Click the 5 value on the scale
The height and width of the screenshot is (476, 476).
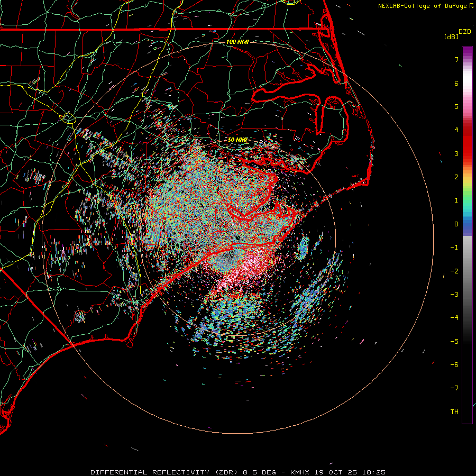point(456,106)
